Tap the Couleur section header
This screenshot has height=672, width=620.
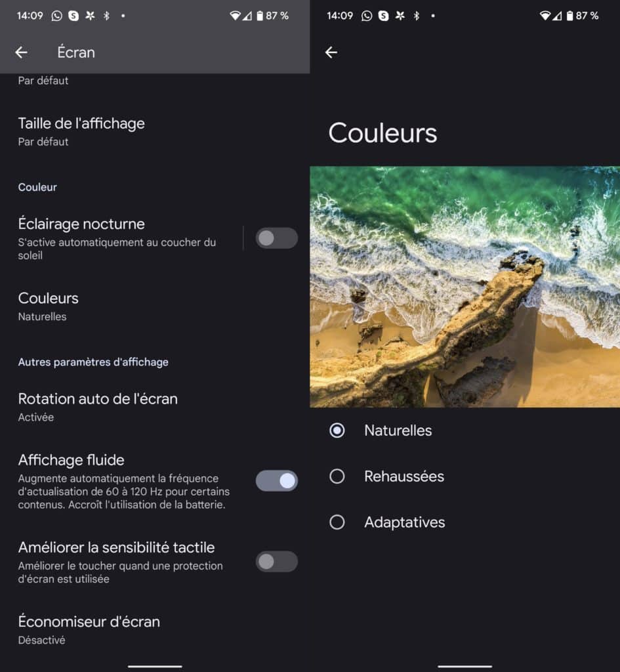click(x=37, y=187)
